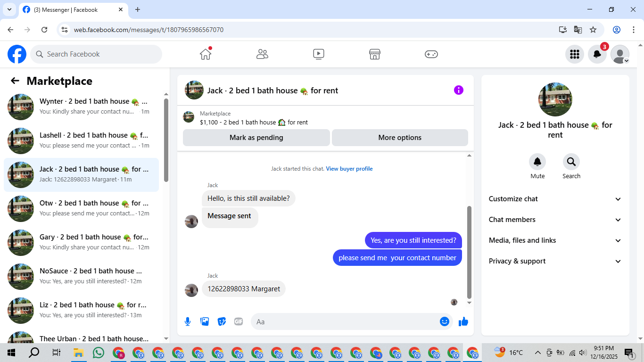Focus the Search Facebook field

tap(96, 54)
